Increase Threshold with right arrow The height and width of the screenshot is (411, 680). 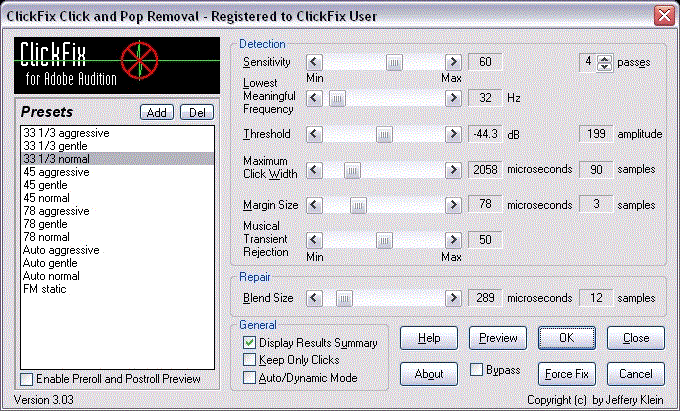pos(453,134)
